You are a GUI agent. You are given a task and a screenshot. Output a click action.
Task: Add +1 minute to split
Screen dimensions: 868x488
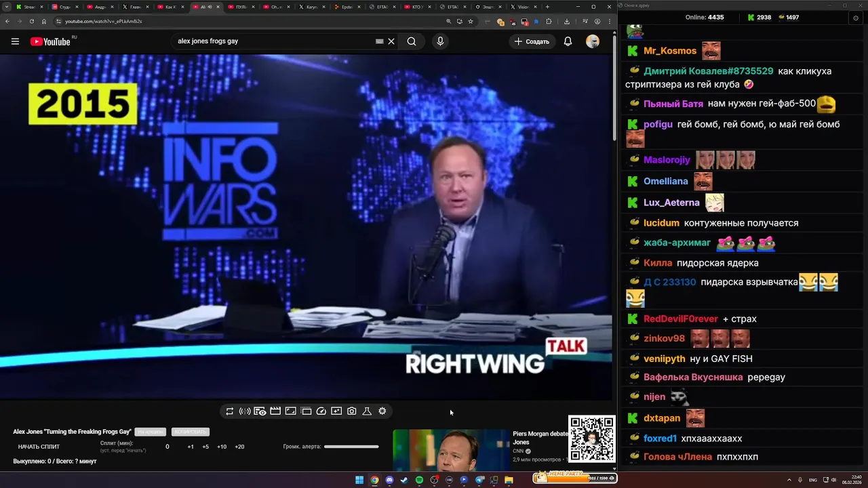tap(191, 447)
